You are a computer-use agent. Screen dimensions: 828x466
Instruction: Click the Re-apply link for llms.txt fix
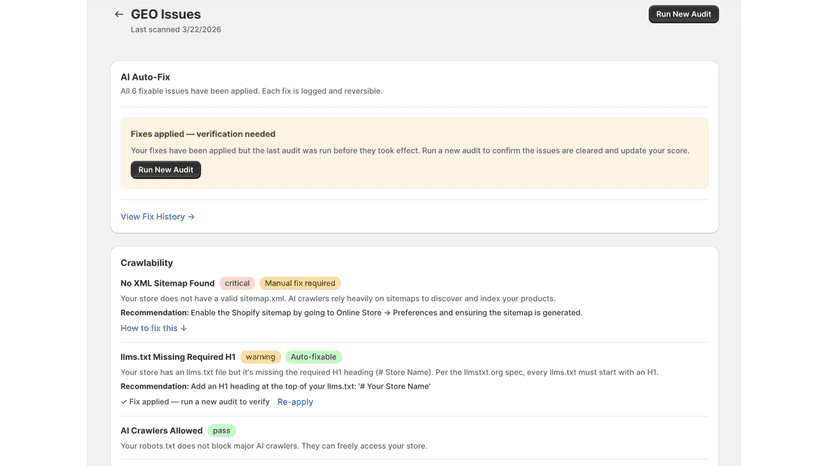click(x=295, y=402)
